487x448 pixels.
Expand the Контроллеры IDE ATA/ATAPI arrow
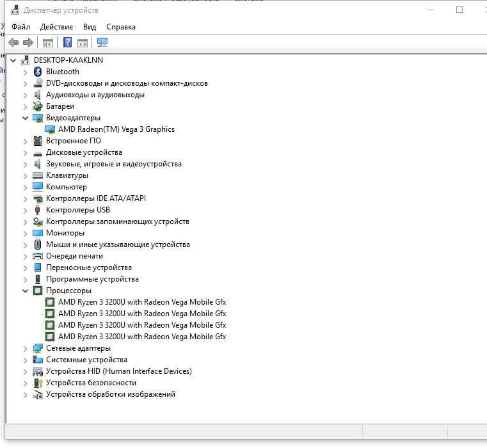(x=25, y=199)
